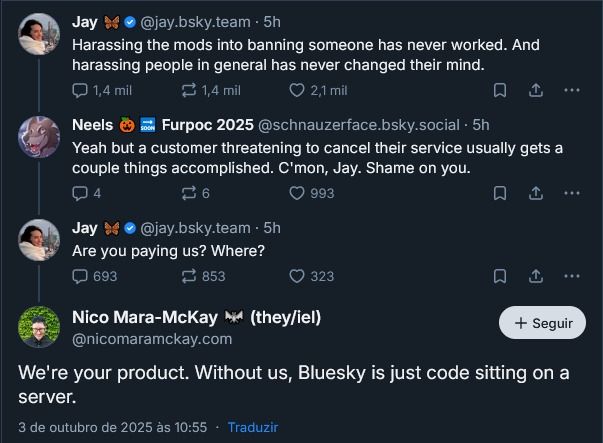
Task: Reply to Neels' post about customers
Action: tap(81, 193)
